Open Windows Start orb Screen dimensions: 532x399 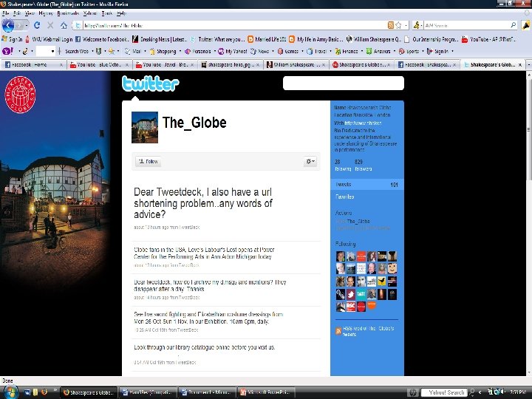pyautogui.click(x=10, y=392)
